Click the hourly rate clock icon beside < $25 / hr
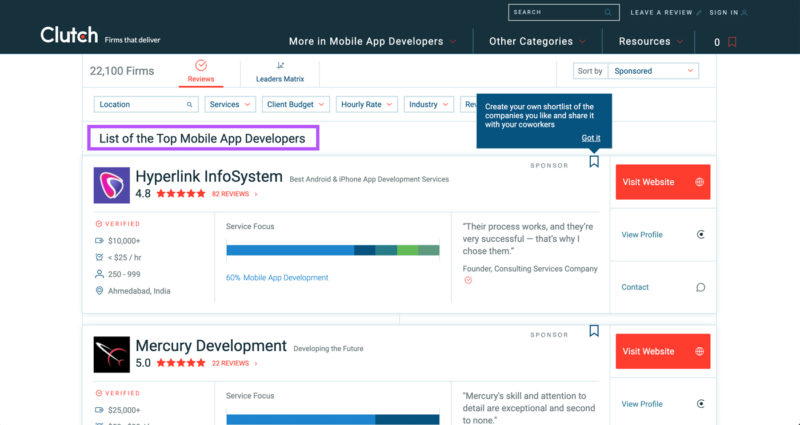 [99, 257]
